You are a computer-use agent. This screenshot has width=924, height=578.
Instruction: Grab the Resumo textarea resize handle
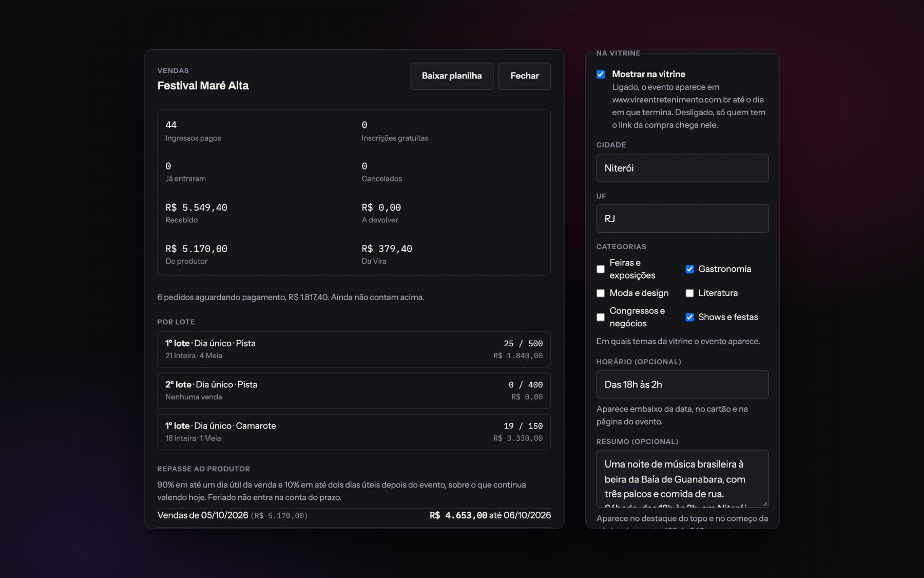click(765, 504)
